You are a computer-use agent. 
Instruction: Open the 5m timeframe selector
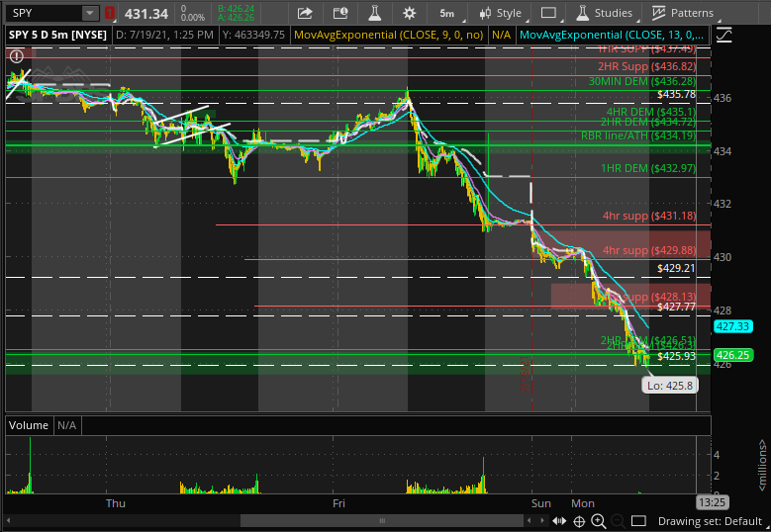(x=447, y=13)
